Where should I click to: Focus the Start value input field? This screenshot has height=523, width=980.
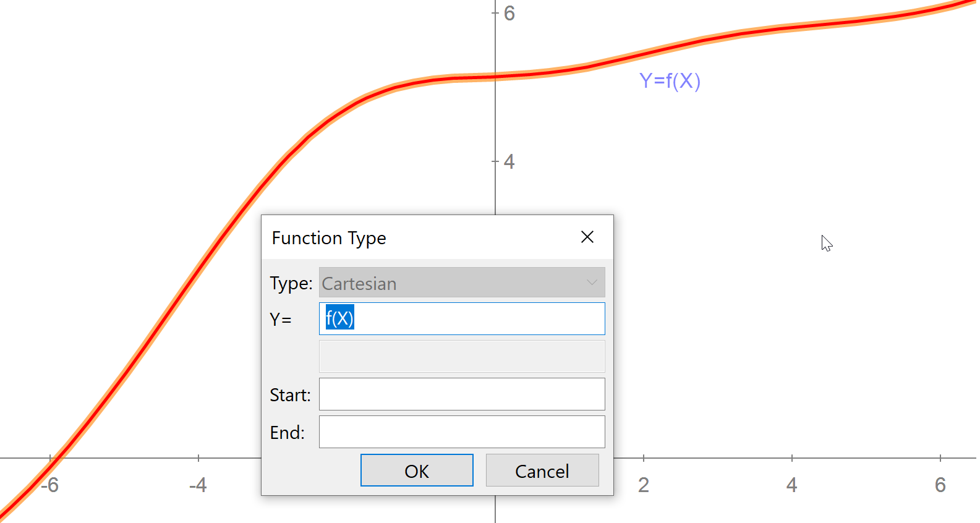[x=461, y=394]
